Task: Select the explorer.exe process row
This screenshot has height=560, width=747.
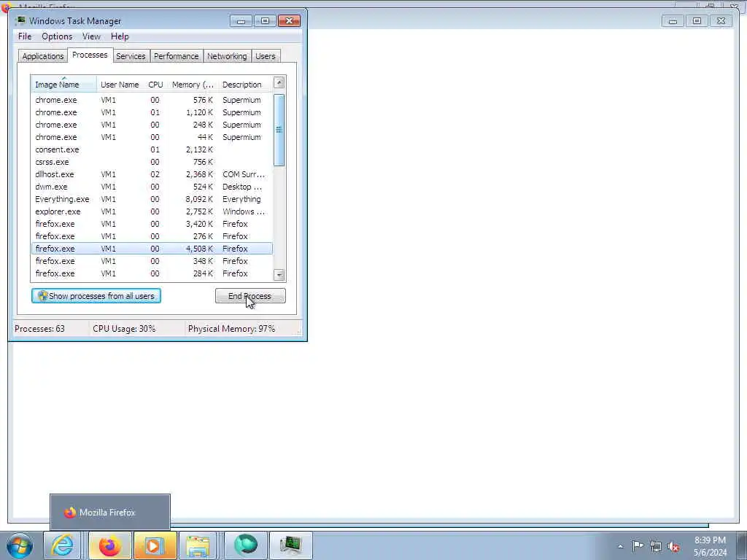Action: click(x=152, y=211)
